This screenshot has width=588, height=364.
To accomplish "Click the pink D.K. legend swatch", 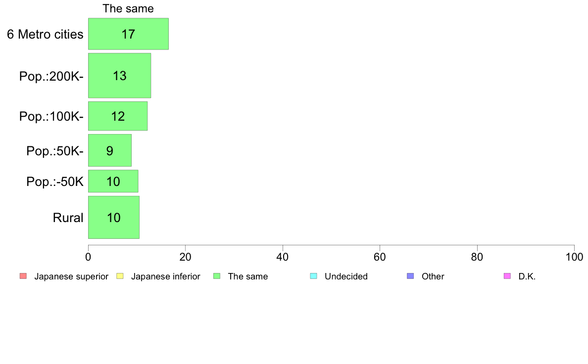I will 507,276.
